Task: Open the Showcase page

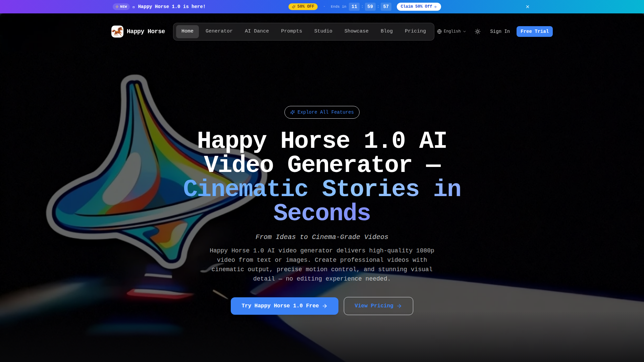Action: [356, 31]
